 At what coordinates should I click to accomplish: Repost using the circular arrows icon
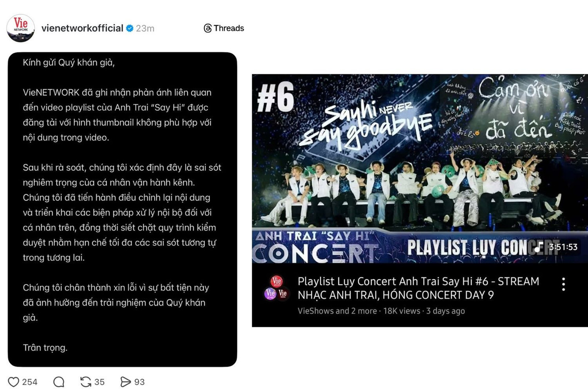pos(86,382)
